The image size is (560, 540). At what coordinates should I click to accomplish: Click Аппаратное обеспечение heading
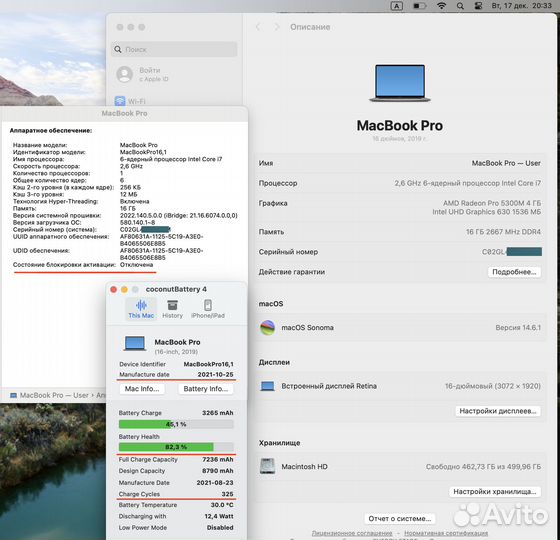(x=51, y=131)
